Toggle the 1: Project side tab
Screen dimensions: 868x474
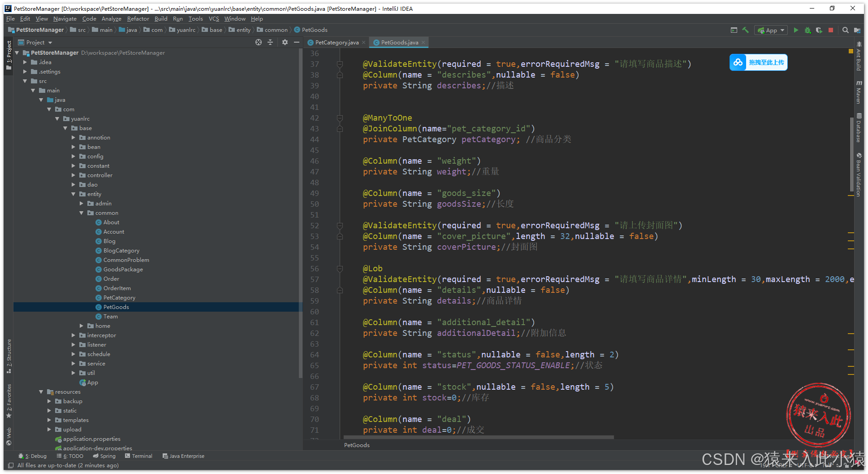coord(9,55)
